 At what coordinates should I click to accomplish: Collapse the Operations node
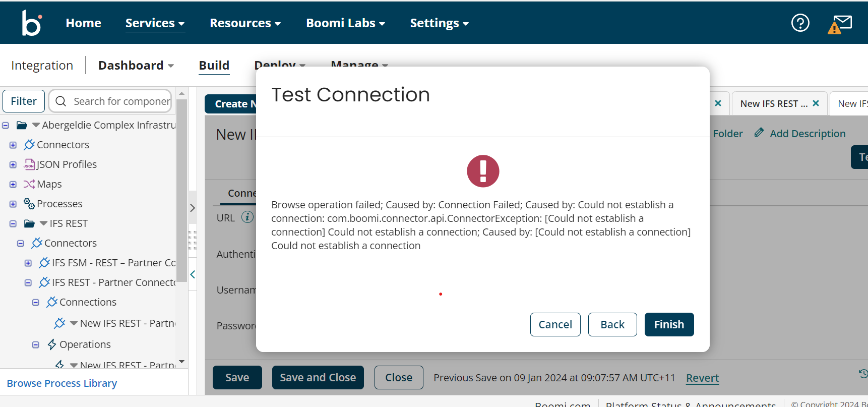pyautogui.click(x=36, y=344)
